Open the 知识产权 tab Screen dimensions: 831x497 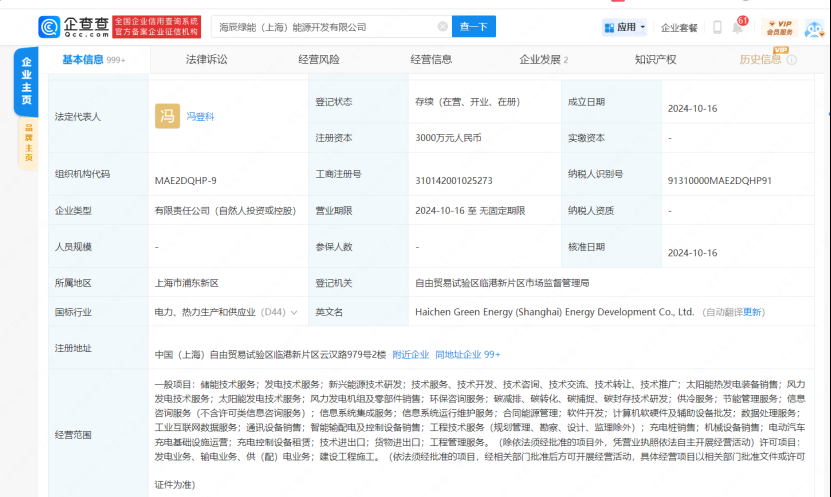655,60
